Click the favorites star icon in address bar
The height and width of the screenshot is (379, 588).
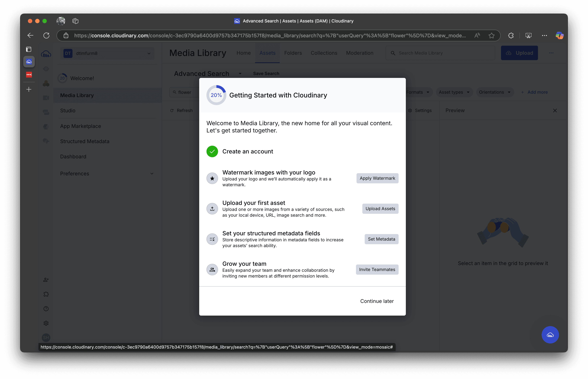pos(491,36)
